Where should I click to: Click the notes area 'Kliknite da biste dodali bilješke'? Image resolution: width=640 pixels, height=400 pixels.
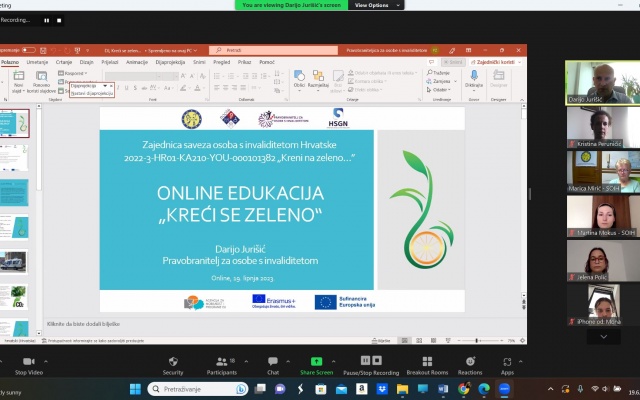83,324
